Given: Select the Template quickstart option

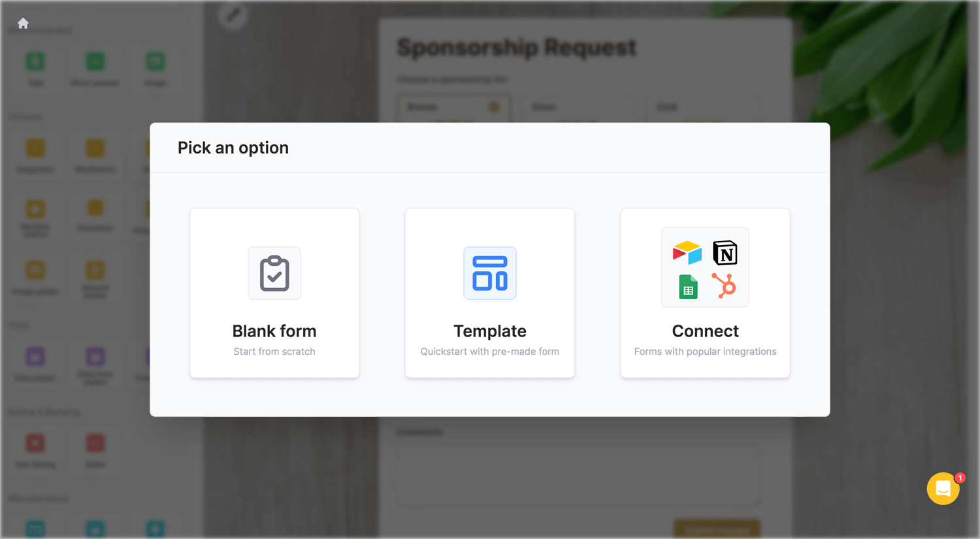Looking at the screenshot, I should [x=490, y=293].
